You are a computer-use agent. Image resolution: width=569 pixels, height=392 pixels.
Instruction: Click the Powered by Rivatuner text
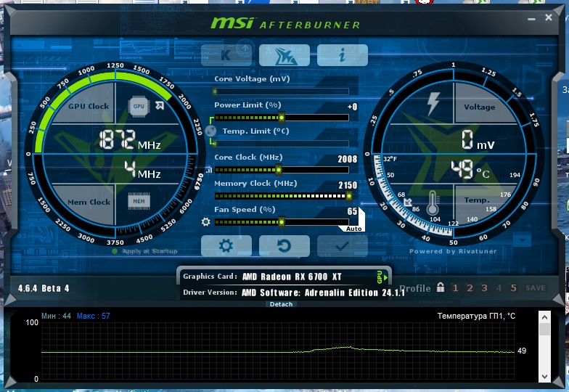click(x=453, y=251)
